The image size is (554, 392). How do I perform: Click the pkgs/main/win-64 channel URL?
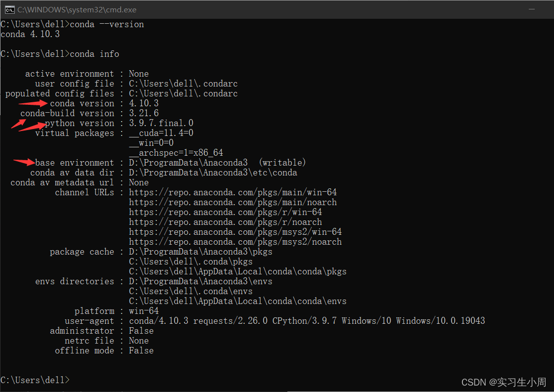click(232, 192)
